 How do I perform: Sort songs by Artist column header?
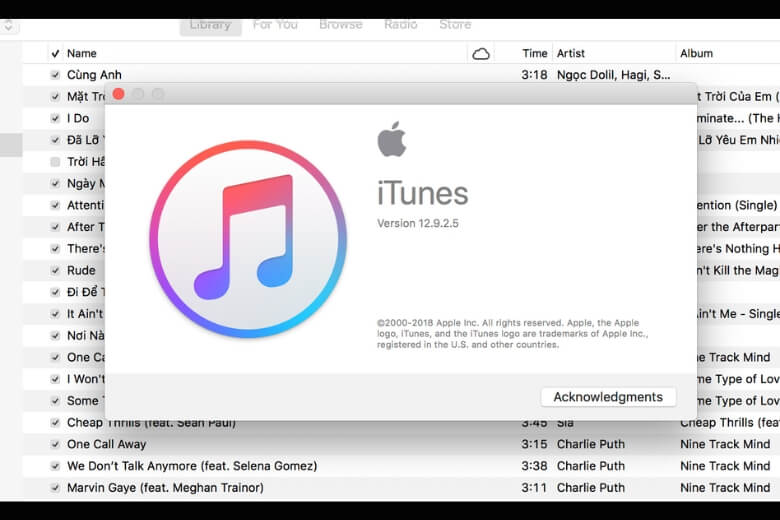(x=571, y=53)
